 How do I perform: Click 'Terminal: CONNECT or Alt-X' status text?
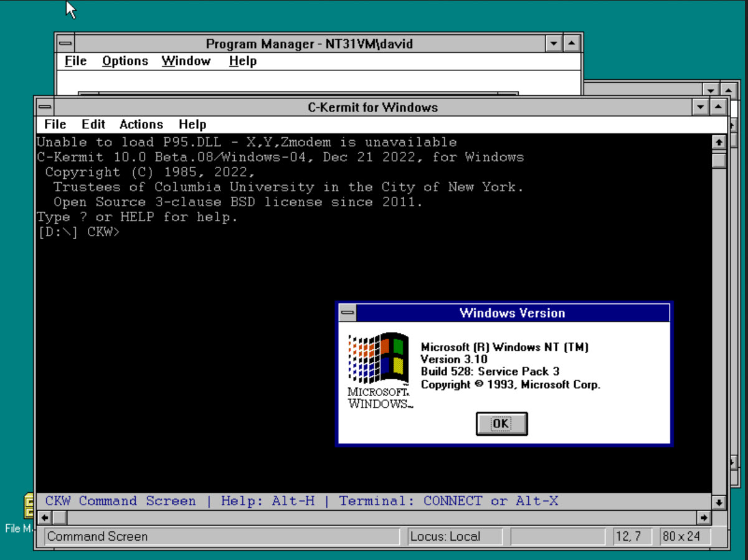448,501
